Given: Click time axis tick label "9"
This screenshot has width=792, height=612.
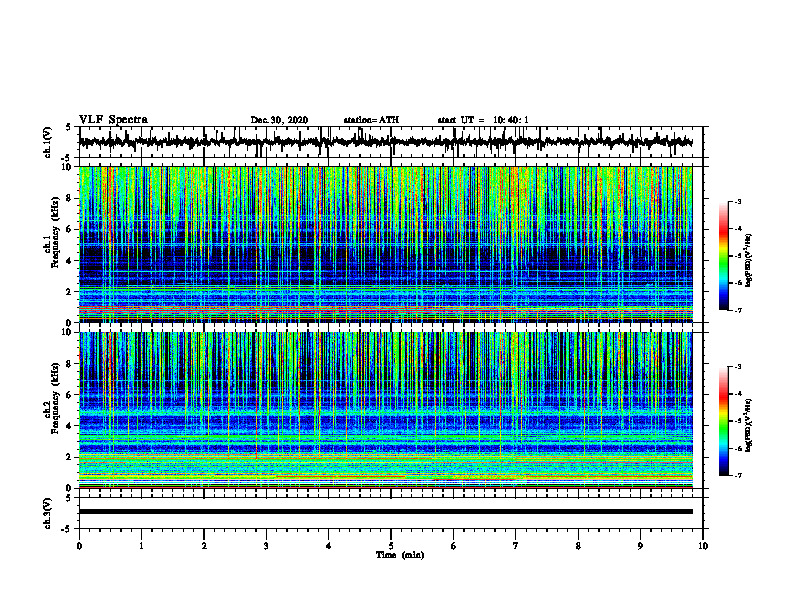Looking at the screenshot, I should (x=640, y=546).
